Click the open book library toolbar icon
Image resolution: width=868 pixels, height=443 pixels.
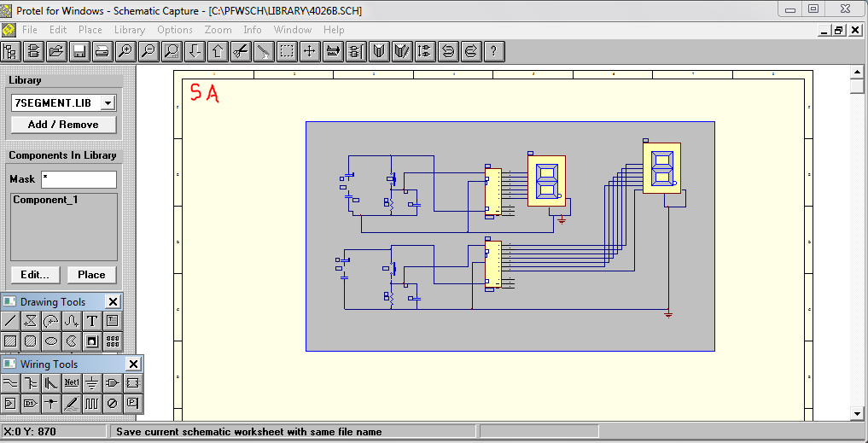[x=379, y=51]
